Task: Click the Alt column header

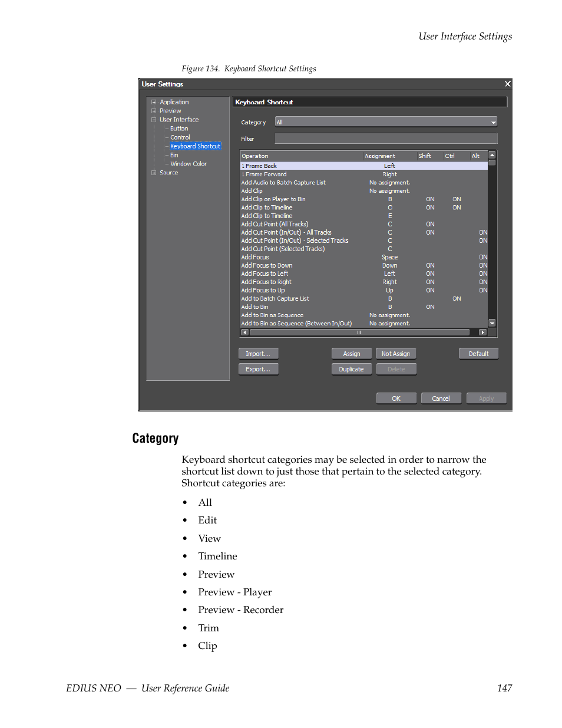Action: click(478, 156)
